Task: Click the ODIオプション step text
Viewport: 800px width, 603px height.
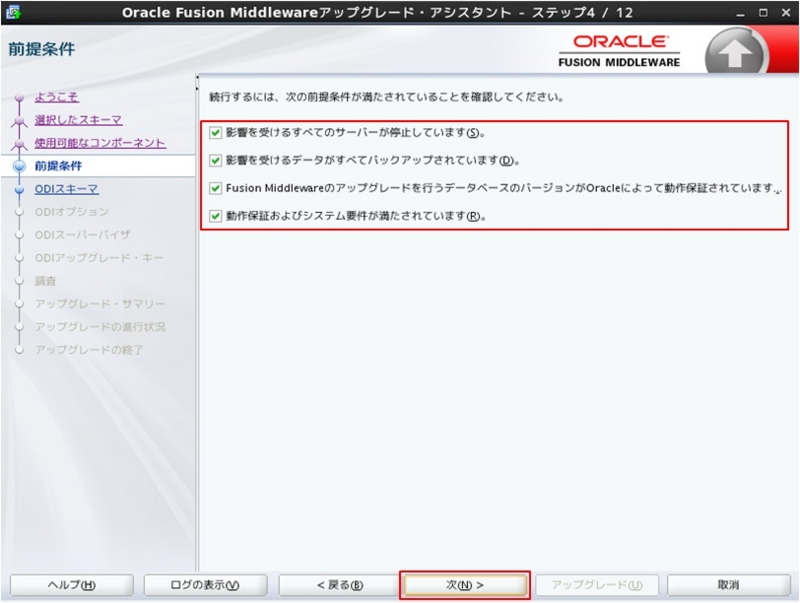Action: pos(72,212)
